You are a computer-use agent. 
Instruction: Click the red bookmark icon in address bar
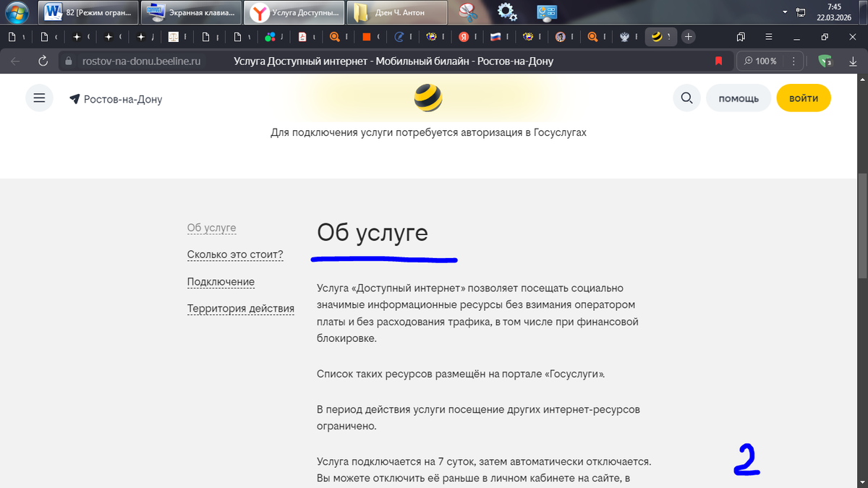point(718,61)
